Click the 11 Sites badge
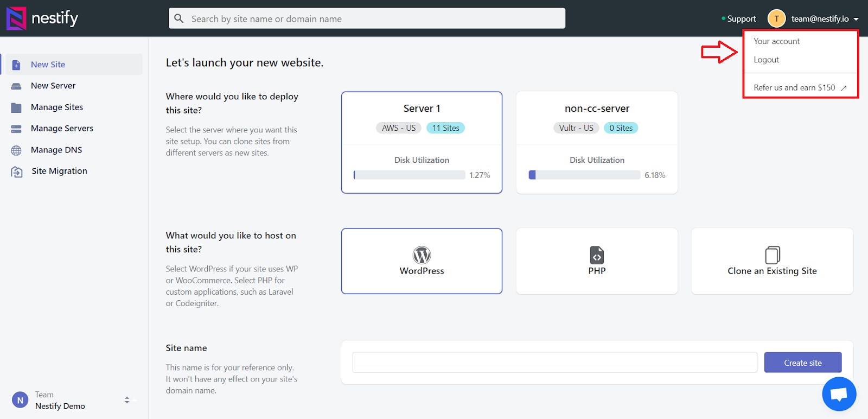This screenshot has width=868, height=419. (445, 128)
